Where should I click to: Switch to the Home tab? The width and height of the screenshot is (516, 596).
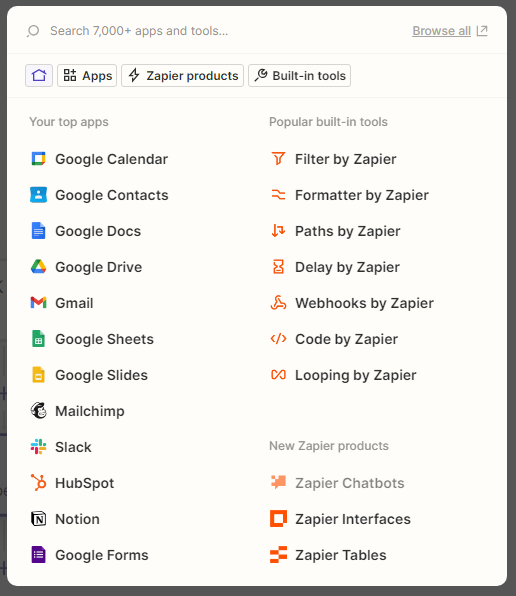[39, 75]
